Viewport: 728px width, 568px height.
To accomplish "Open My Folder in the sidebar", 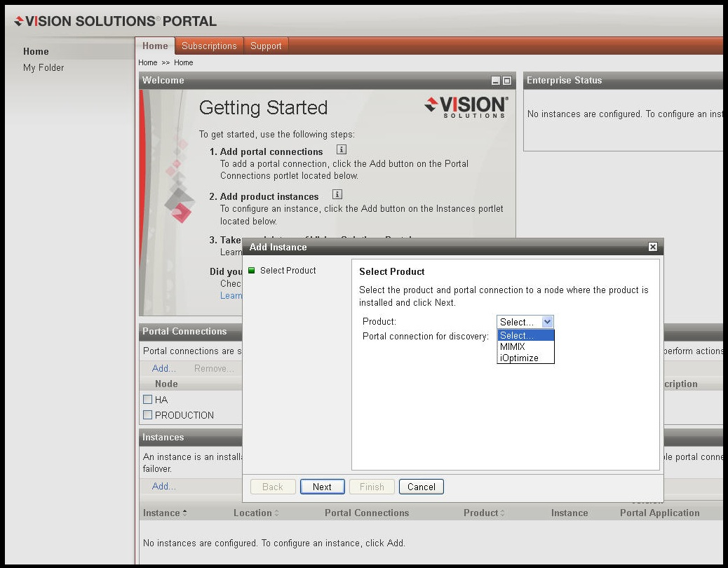I will coord(43,68).
